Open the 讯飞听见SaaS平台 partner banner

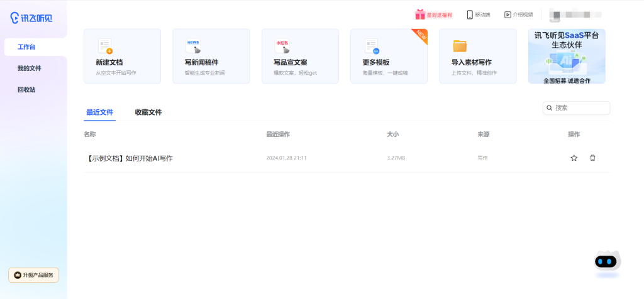click(567, 56)
